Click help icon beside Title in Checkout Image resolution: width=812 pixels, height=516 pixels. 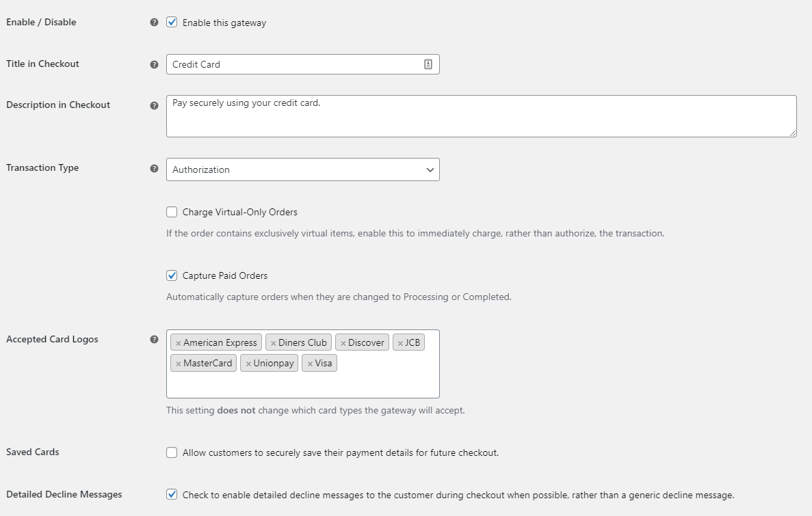click(x=154, y=64)
